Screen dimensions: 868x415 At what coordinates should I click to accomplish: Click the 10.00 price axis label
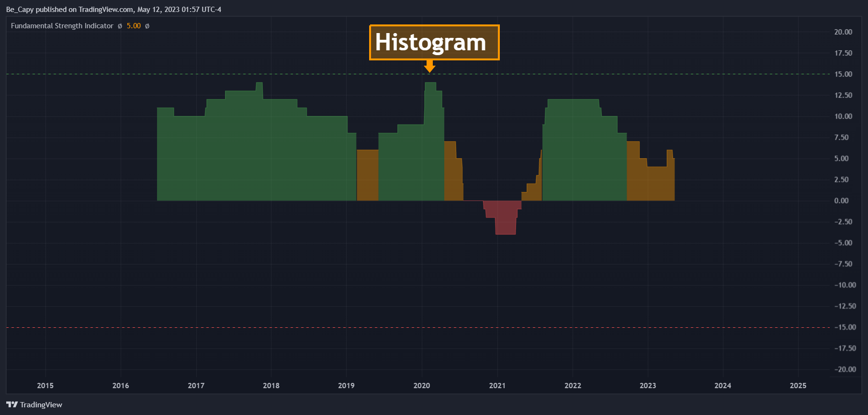coord(843,116)
